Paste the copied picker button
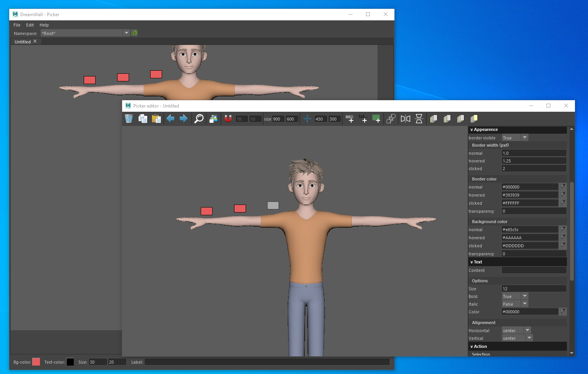The width and height of the screenshot is (588, 374). point(156,119)
